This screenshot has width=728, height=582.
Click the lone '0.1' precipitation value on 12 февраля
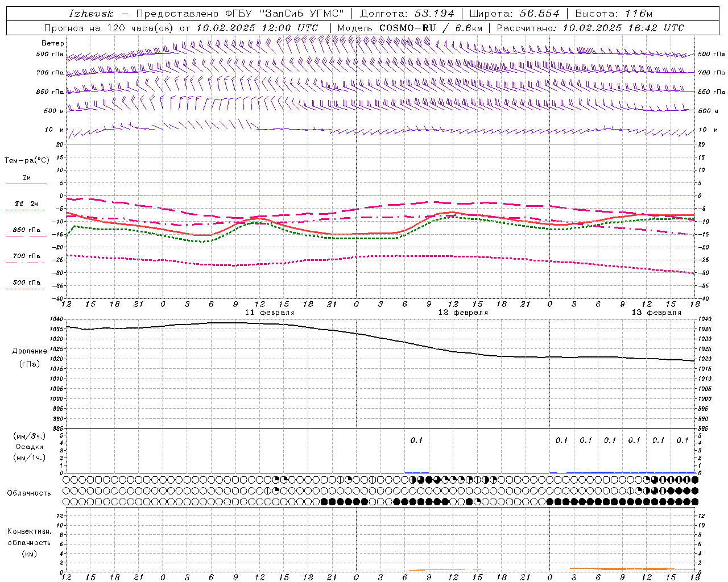coord(416,440)
